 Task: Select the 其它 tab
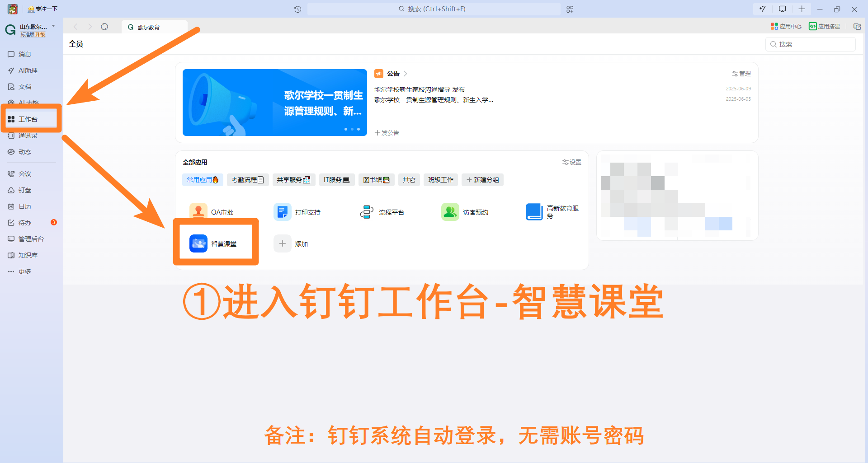[x=409, y=180]
